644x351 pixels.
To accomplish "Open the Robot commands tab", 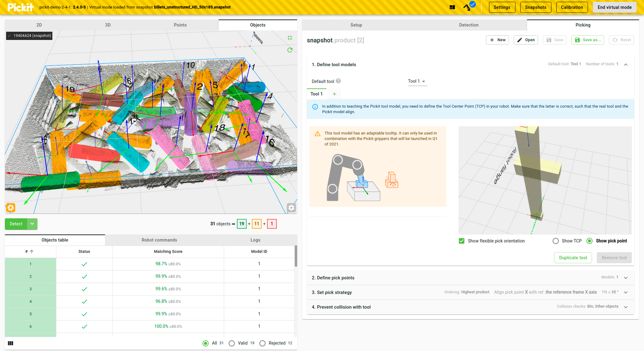I will pos(159,240).
